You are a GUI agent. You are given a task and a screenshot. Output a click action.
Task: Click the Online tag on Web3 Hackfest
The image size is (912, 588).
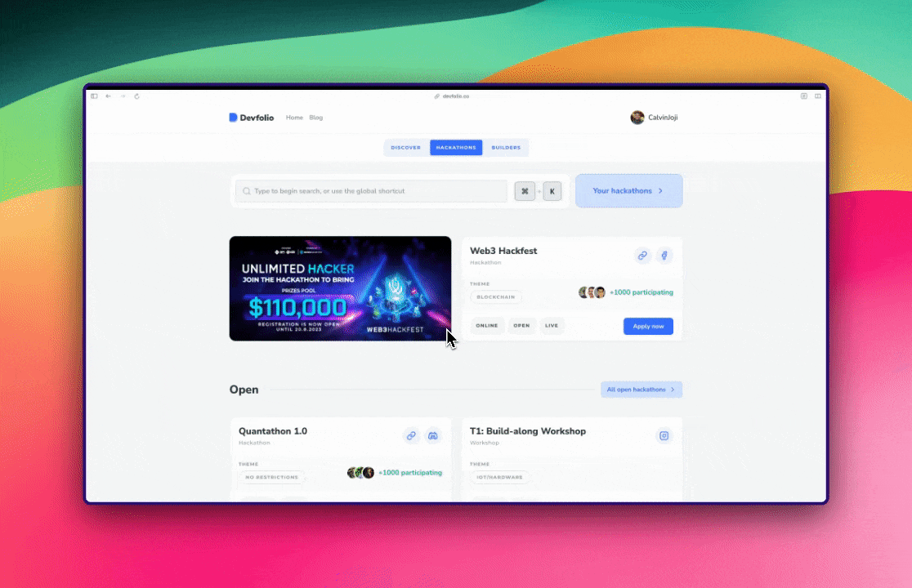pos(487,325)
